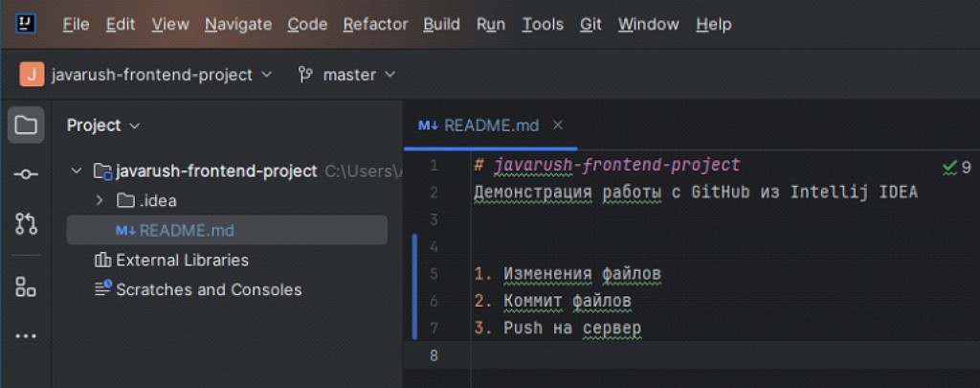The width and height of the screenshot is (980, 388).
Task: Close the README.md editor tab
Action: 558,126
